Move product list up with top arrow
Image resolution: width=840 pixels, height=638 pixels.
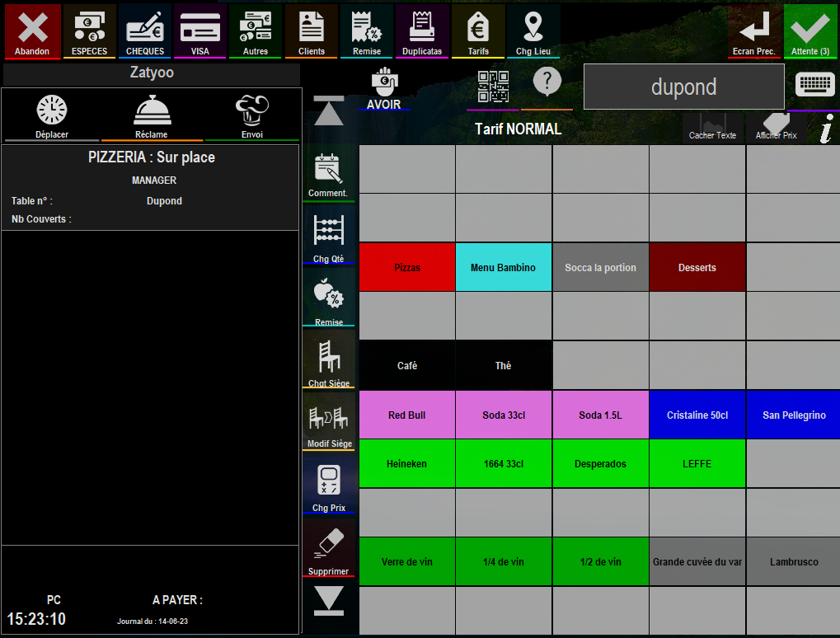pos(328,111)
